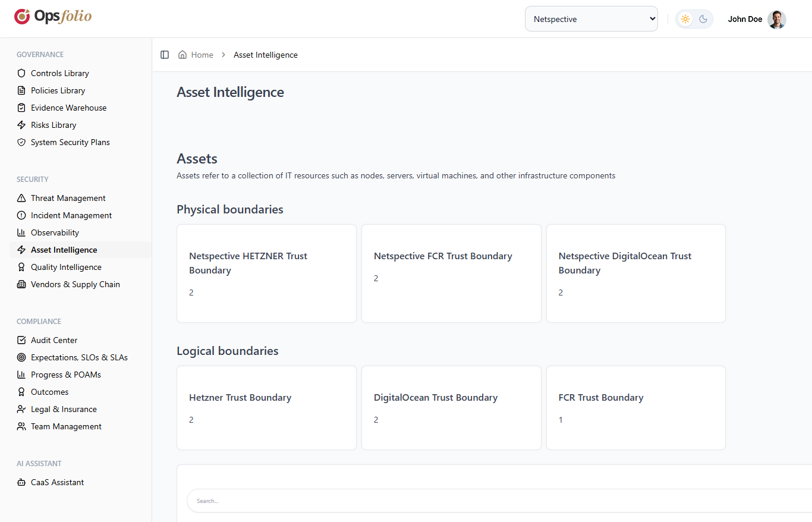The height and width of the screenshot is (522, 812).
Task: Click the Assets section heading
Action: [197, 159]
